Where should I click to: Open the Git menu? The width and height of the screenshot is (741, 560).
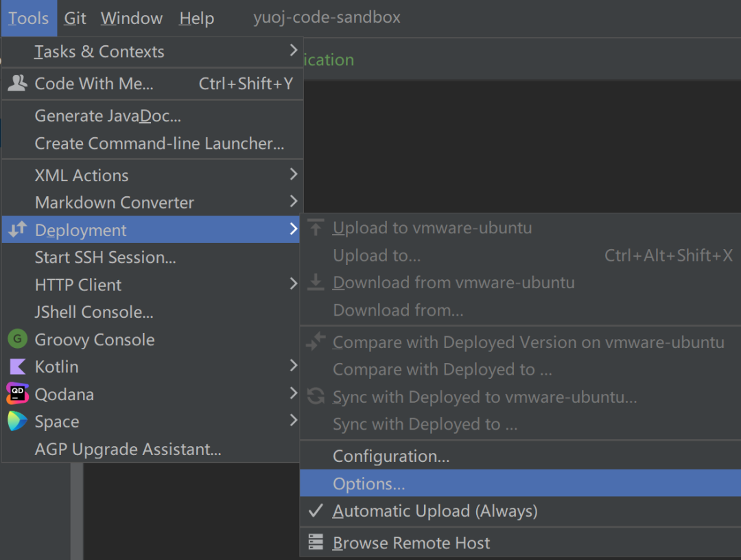coord(75,19)
